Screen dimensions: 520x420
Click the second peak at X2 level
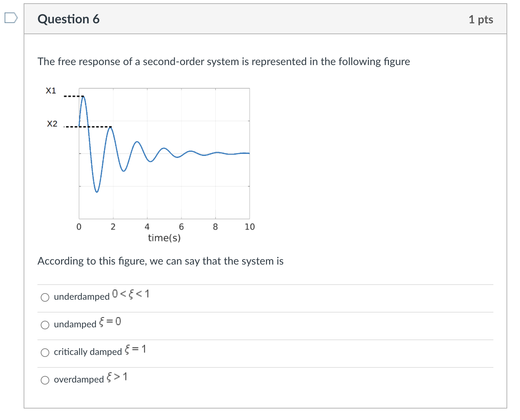[111, 128]
